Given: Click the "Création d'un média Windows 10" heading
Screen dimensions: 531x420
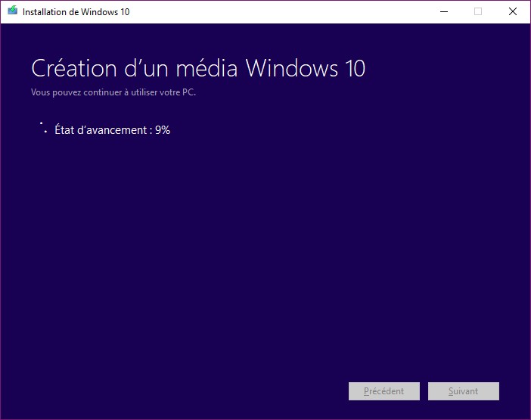Looking at the screenshot, I should point(198,68).
